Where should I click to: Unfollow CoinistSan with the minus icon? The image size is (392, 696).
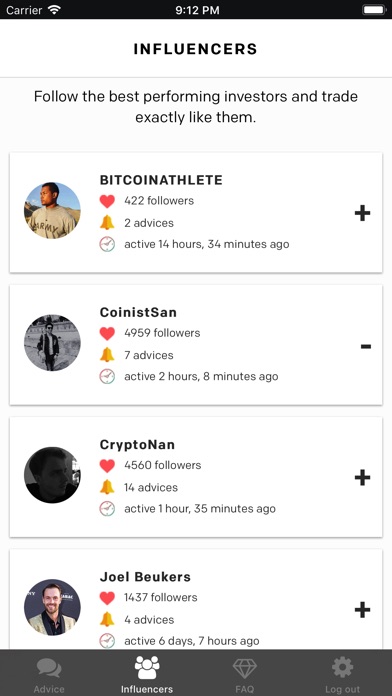366,346
